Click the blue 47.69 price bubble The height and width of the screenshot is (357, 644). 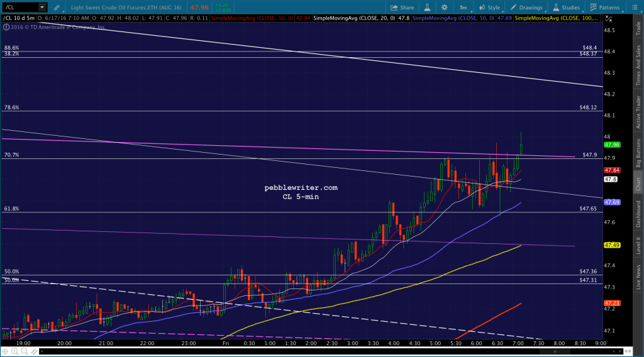pyautogui.click(x=611, y=202)
